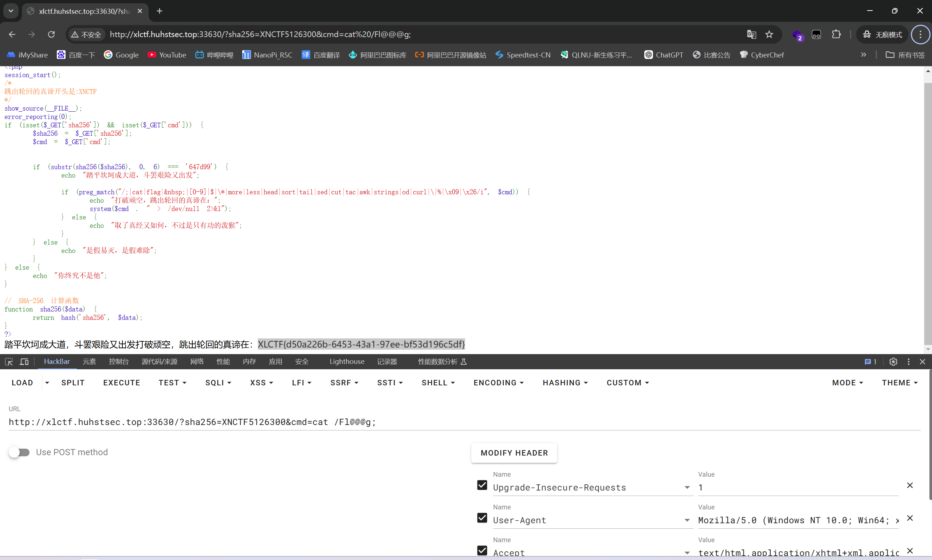
Task: Bookmark this page with the star icon
Action: 769,34
